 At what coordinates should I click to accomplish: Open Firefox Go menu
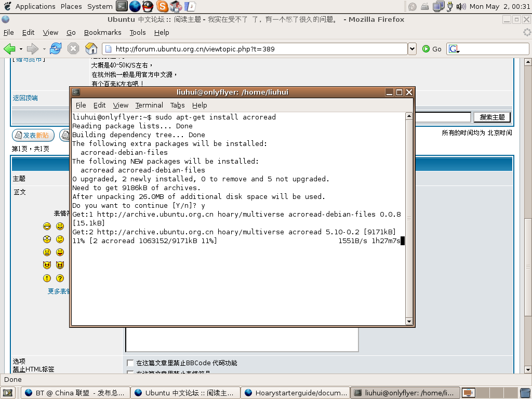point(71,33)
